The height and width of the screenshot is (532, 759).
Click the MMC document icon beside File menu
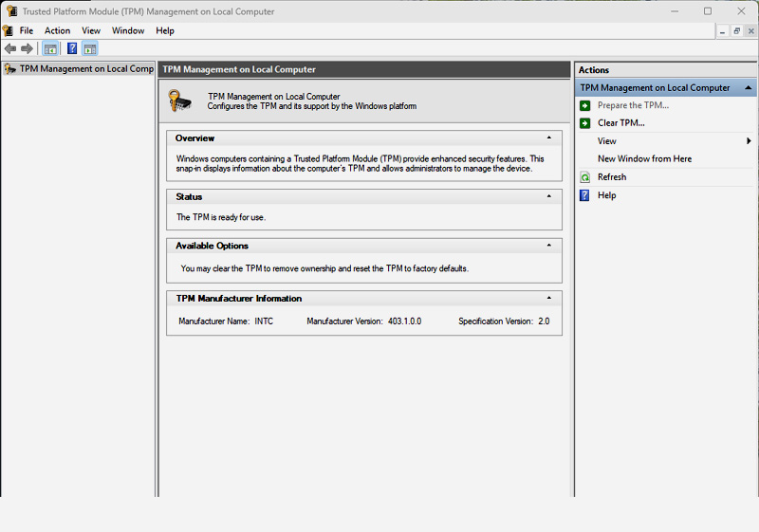pyautogui.click(x=8, y=30)
